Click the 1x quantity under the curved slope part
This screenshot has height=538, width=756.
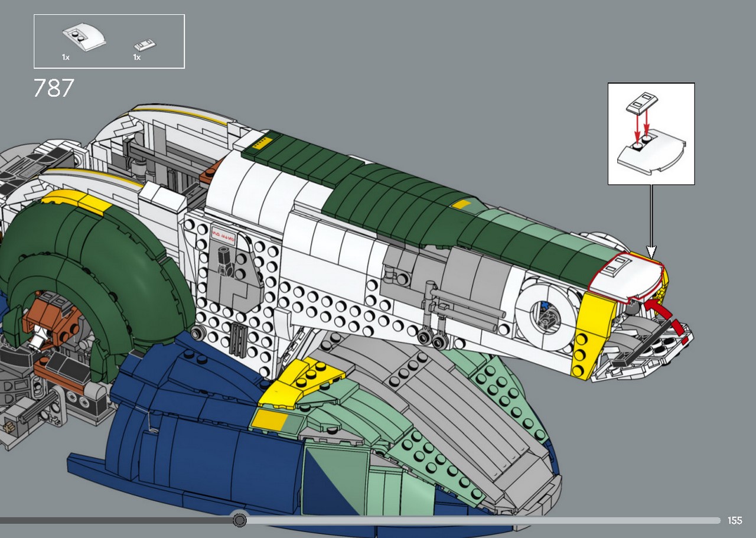(x=66, y=57)
